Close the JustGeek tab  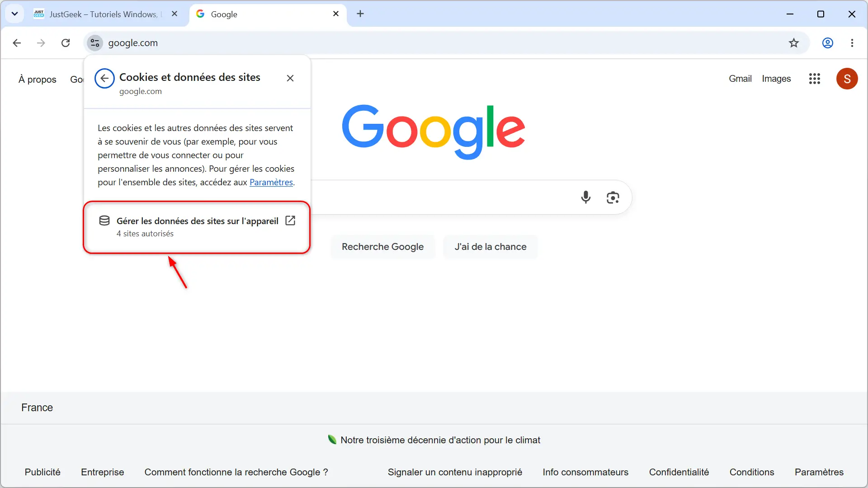click(175, 14)
